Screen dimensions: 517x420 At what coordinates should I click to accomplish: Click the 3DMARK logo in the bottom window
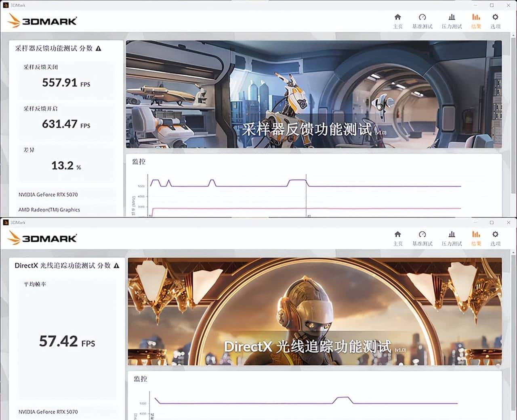point(42,238)
